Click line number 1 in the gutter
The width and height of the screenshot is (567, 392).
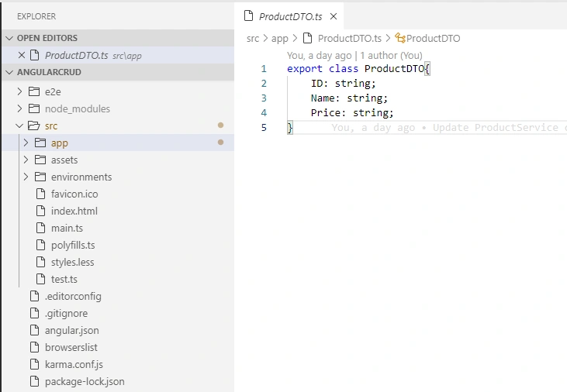264,69
